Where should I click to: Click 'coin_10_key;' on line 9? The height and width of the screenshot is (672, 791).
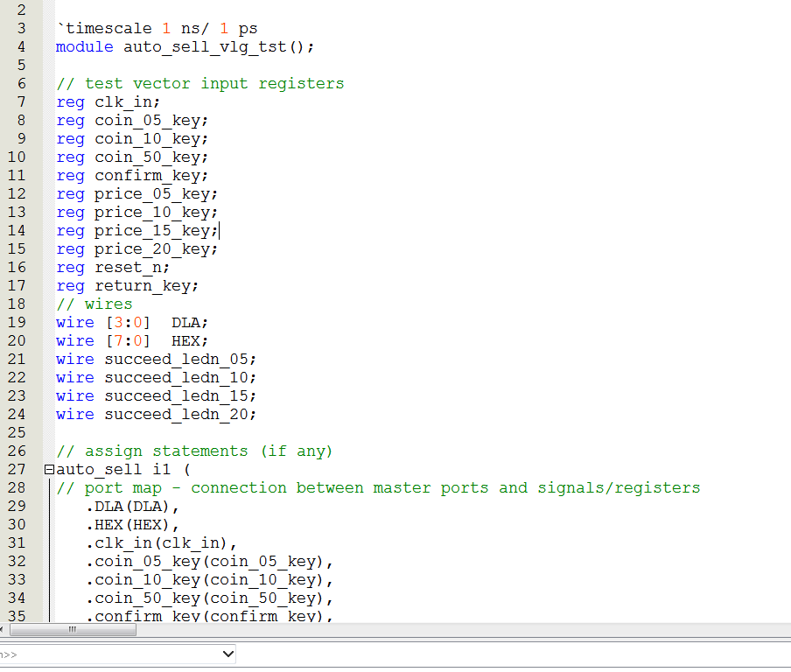(x=151, y=139)
